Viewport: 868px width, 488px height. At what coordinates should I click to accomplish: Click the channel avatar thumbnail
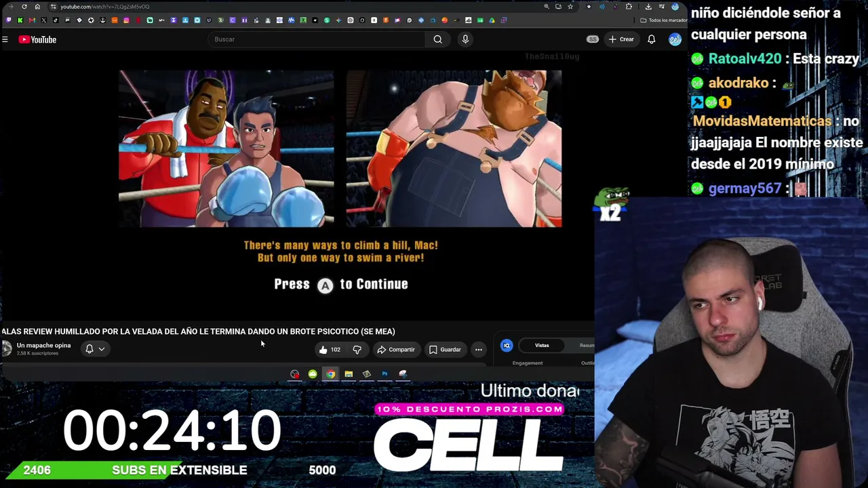[x=7, y=348]
